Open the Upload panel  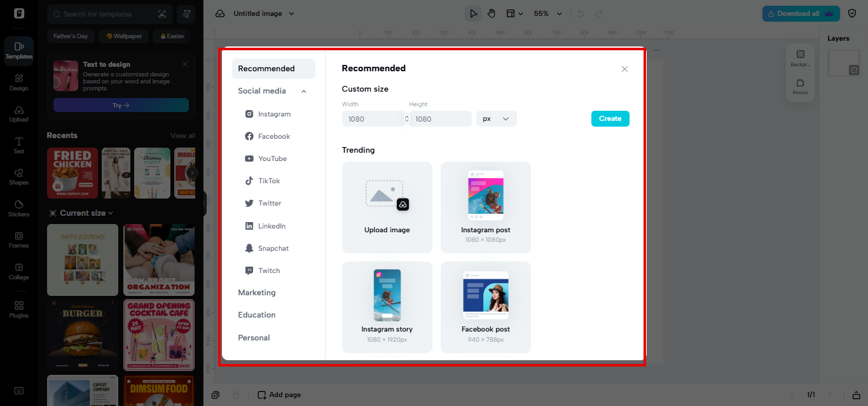pyautogui.click(x=18, y=115)
